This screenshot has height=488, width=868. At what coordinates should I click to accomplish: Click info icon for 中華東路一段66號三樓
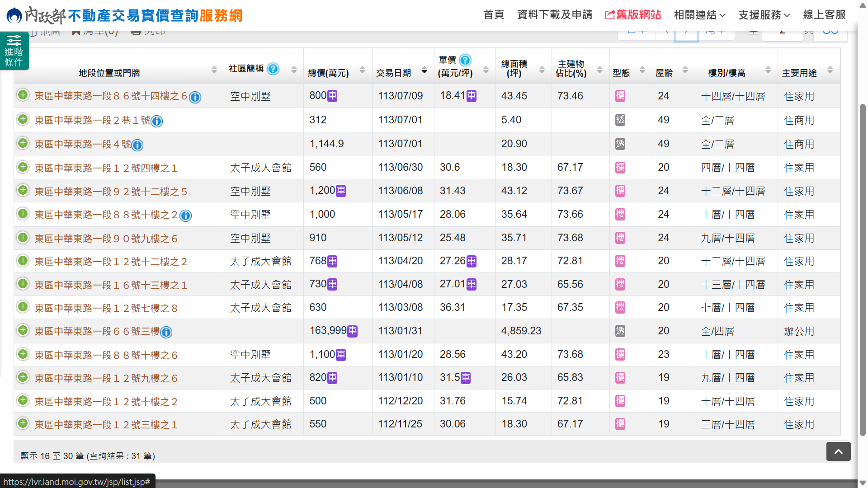166,333
